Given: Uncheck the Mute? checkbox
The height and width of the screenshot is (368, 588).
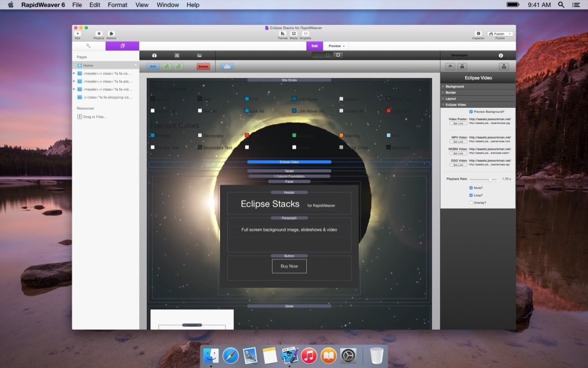Looking at the screenshot, I should coord(471,188).
